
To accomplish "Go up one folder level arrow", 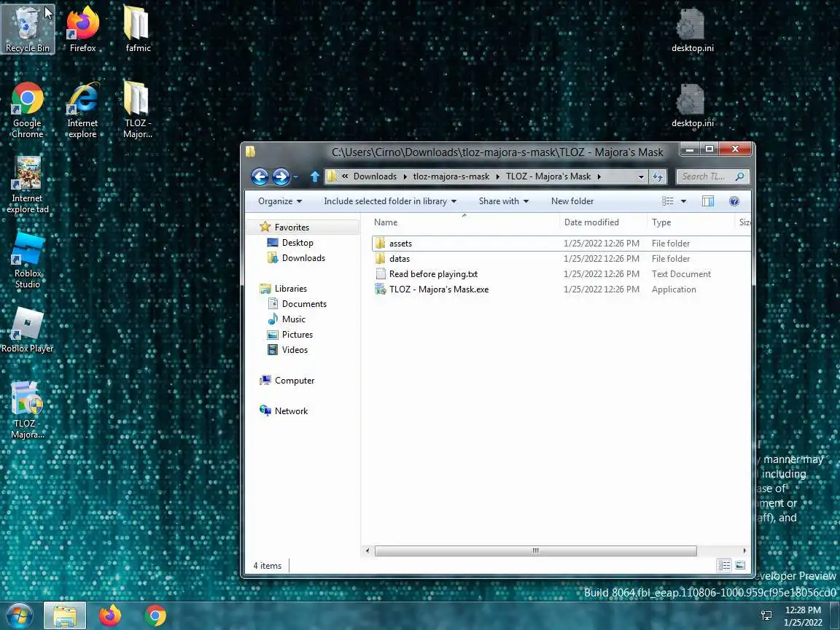I will (315, 176).
